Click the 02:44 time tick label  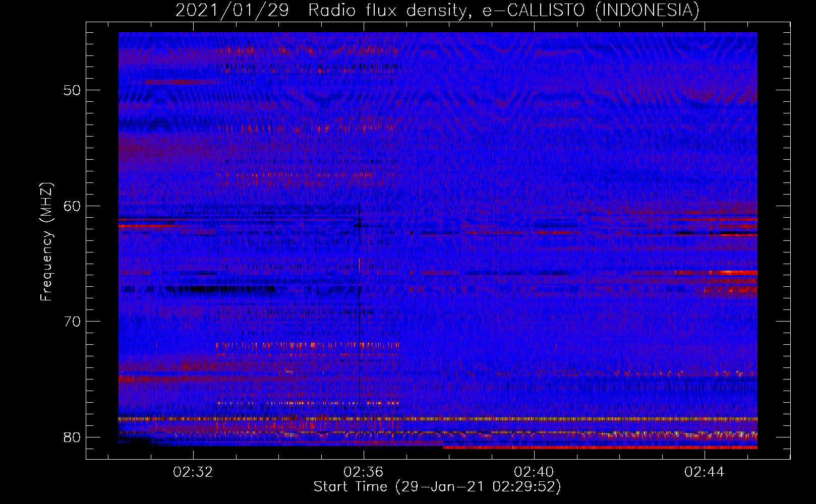pos(704,472)
